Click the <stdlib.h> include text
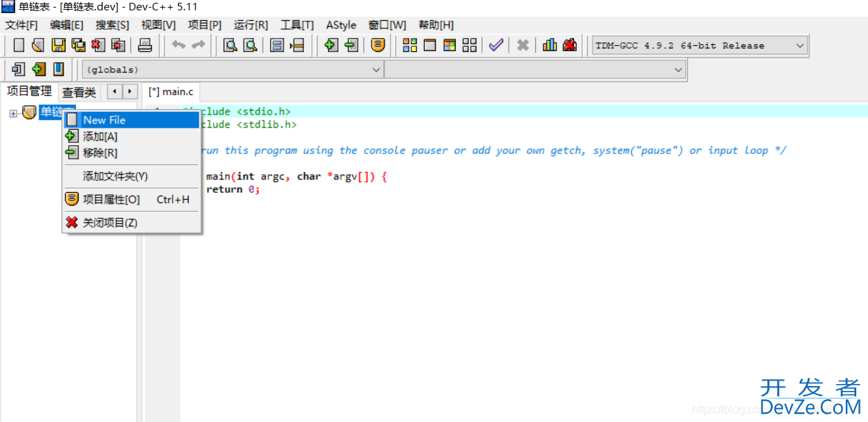 point(267,124)
